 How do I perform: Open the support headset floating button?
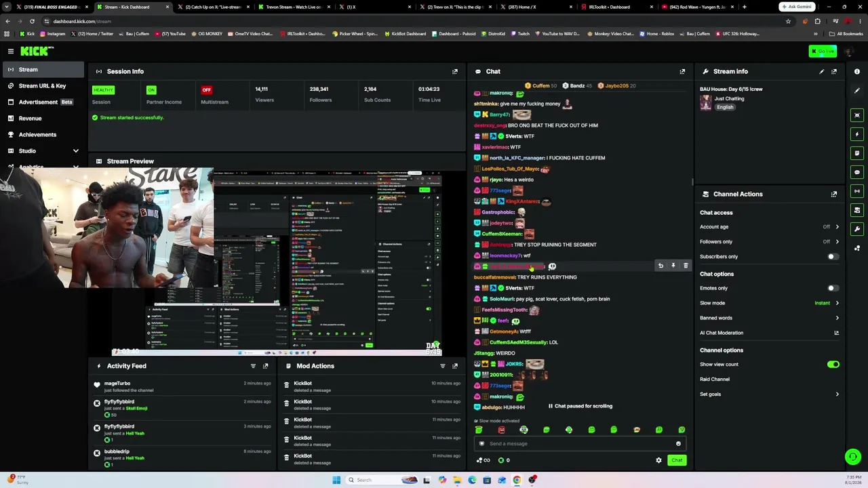pyautogui.click(x=853, y=457)
